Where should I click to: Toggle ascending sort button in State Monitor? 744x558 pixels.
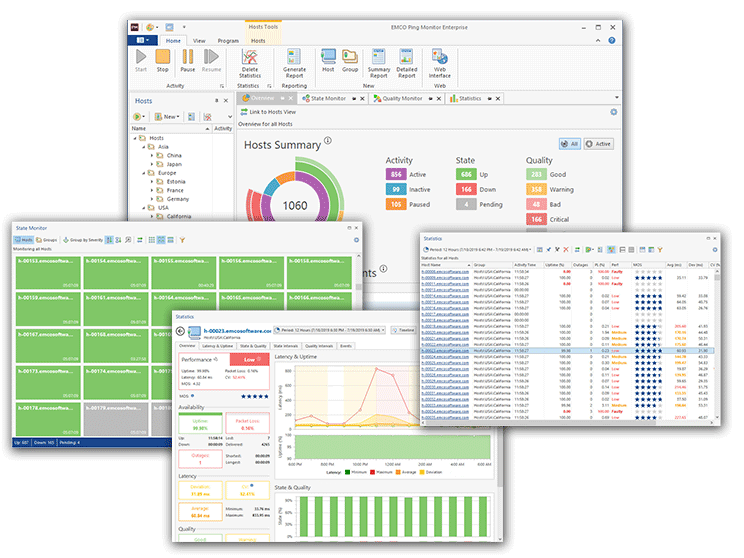[110, 240]
